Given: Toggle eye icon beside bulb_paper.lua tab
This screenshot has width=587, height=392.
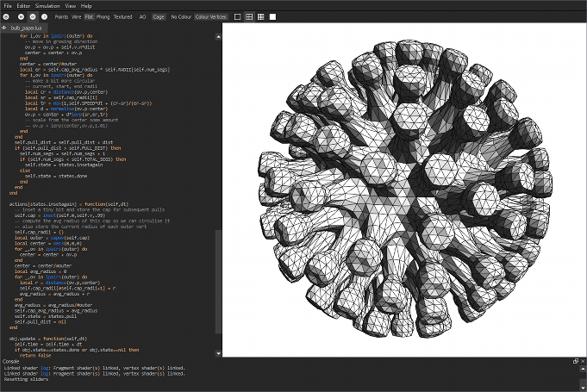Looking at the screenshot, I should tap(3, 28).
